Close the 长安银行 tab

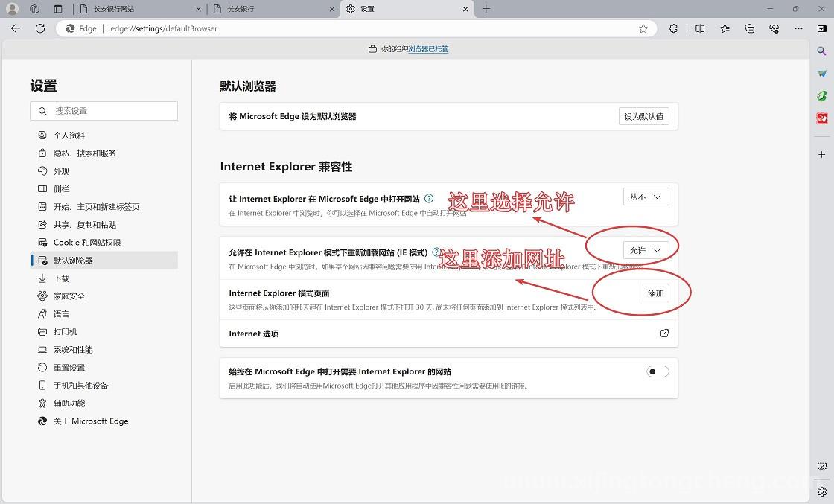332,9
